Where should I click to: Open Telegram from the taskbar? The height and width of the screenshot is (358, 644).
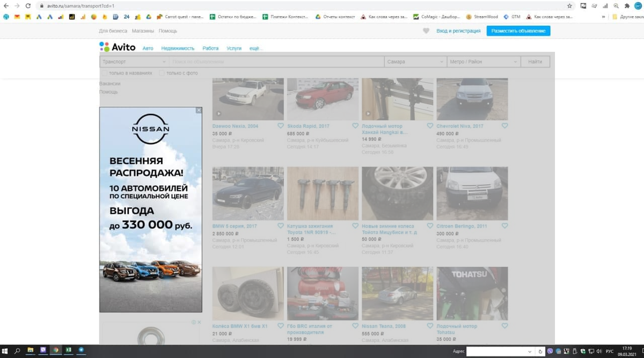tap(82, 350)
